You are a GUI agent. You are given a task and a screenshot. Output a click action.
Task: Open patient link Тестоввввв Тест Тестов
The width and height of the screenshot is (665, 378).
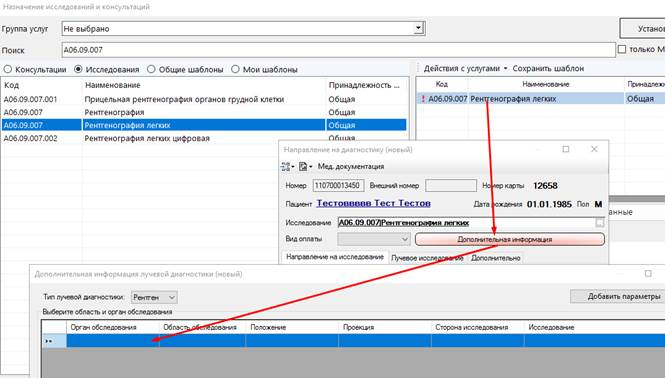click(373, 203)
